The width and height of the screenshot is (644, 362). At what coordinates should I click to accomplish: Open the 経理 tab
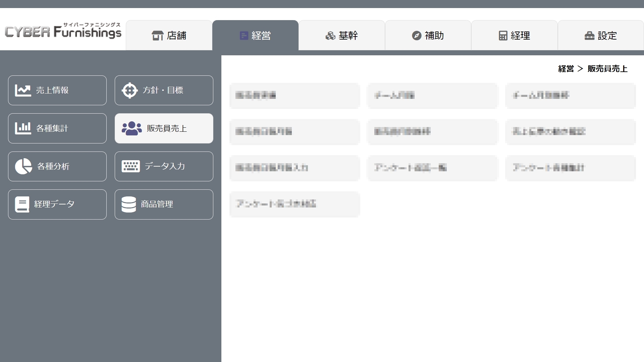click(x=515, y=35)
